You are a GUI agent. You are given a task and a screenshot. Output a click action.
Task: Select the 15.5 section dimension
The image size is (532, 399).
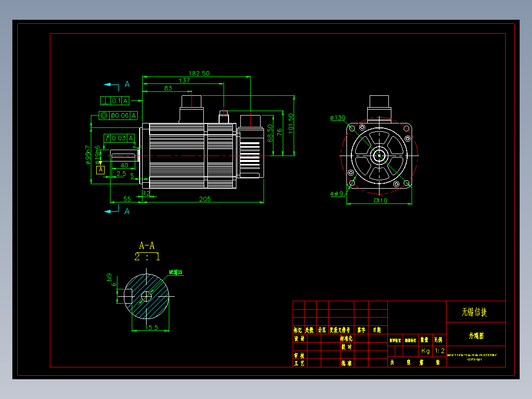coord(152,328)
